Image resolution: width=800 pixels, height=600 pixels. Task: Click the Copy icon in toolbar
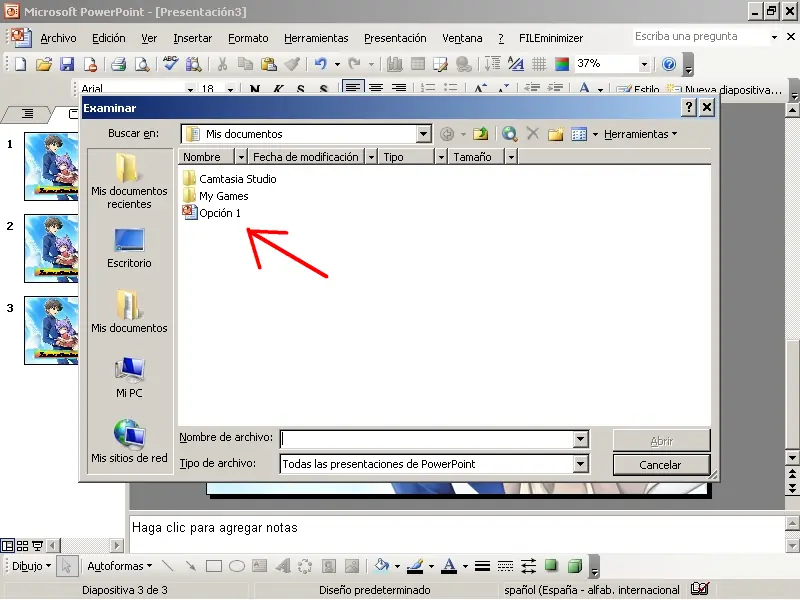point(245,64)
